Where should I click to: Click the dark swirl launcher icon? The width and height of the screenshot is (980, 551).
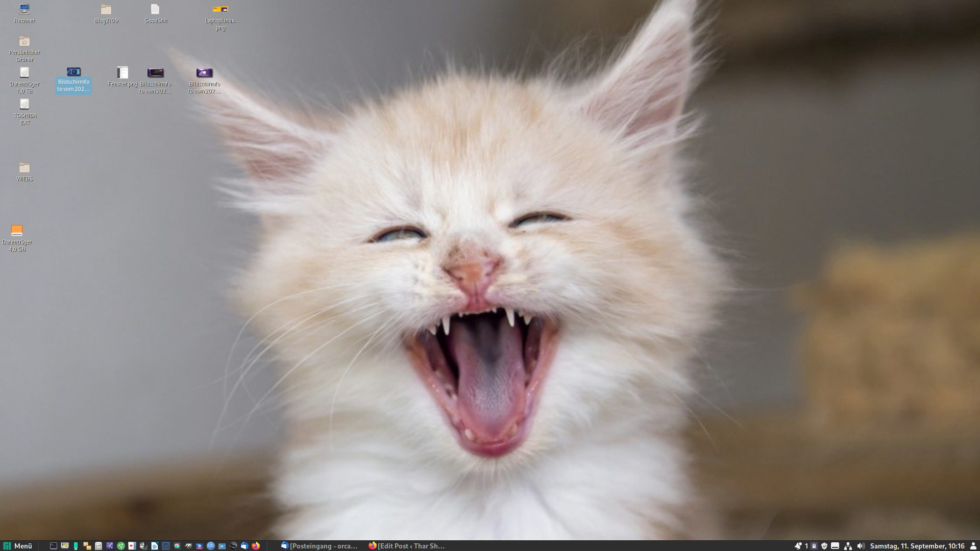[x=233, y=546]
